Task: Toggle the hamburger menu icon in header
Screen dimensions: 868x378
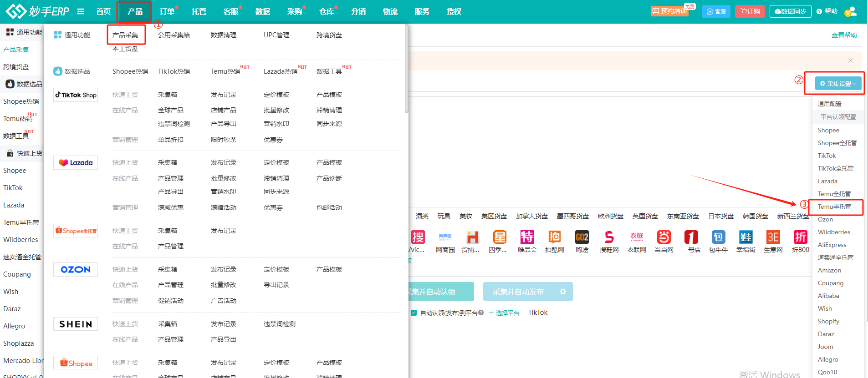Action: pyautogui.click(x=81, y=11)
